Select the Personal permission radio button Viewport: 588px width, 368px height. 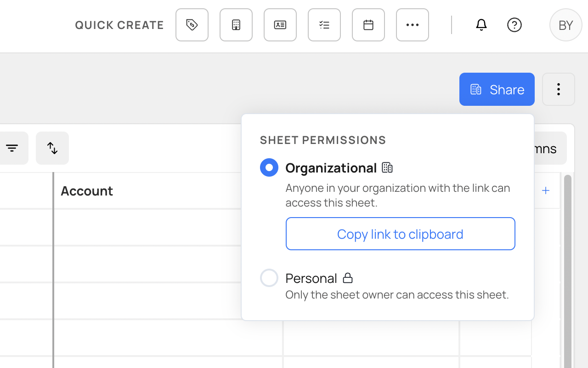(269, 278)
